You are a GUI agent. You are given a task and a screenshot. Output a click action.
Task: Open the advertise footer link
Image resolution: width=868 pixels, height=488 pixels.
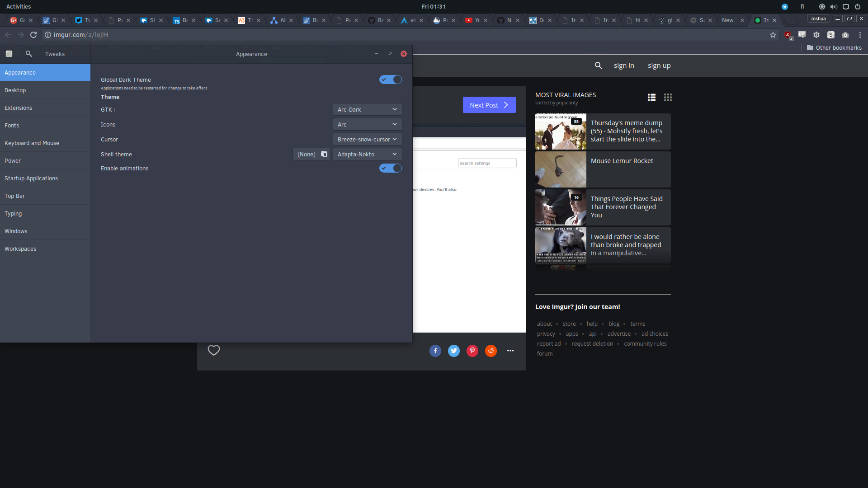tap(619, 334)
